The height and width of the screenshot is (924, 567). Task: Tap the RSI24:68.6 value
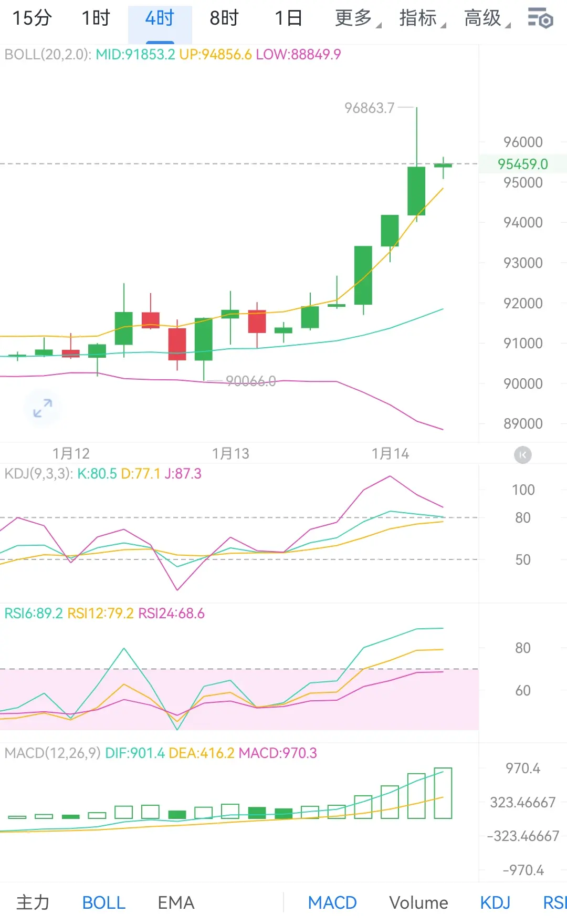tap(171, 614)
